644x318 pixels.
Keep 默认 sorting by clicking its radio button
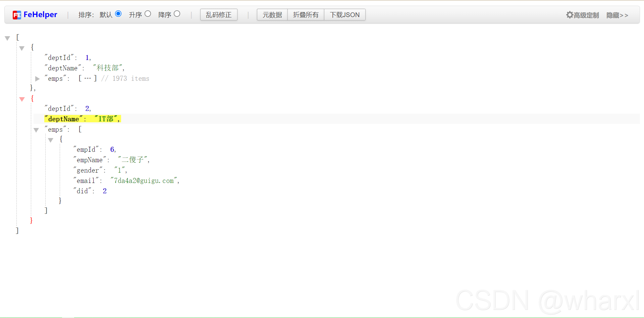click(x=118, y=13)
